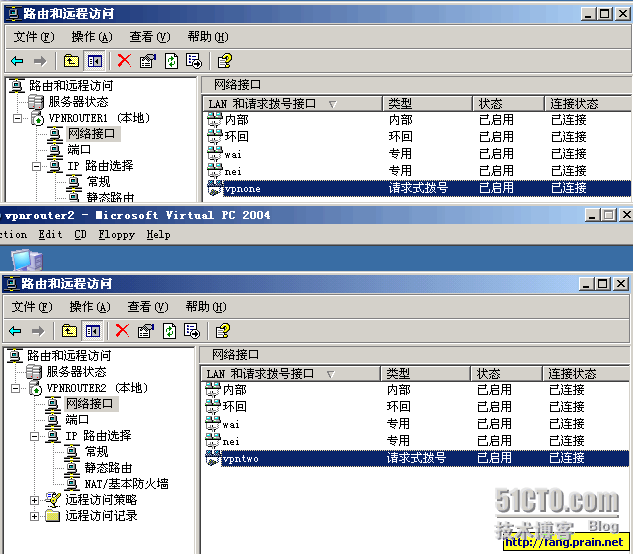
Task: Sort by 类型 column in VPNROUTER2 window
Action: click(x=425, y=374)
